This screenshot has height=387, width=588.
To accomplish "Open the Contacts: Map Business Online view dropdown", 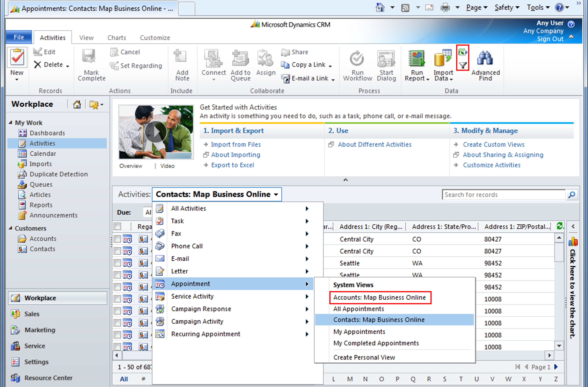I will [217, 194].
